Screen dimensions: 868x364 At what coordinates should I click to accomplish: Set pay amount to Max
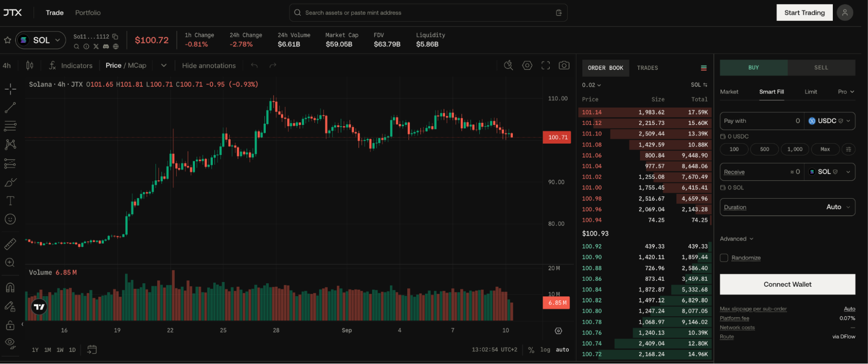(825, 149)
